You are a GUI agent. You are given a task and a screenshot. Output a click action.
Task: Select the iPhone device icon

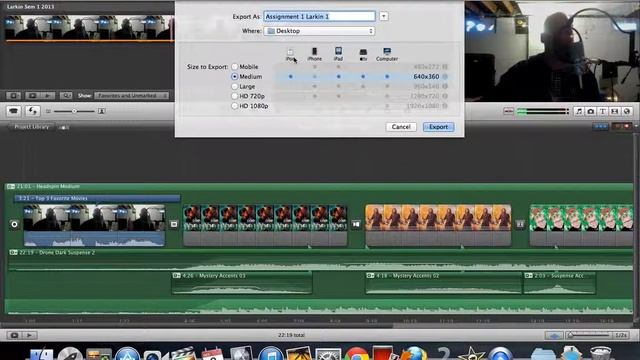coord(314,51)
